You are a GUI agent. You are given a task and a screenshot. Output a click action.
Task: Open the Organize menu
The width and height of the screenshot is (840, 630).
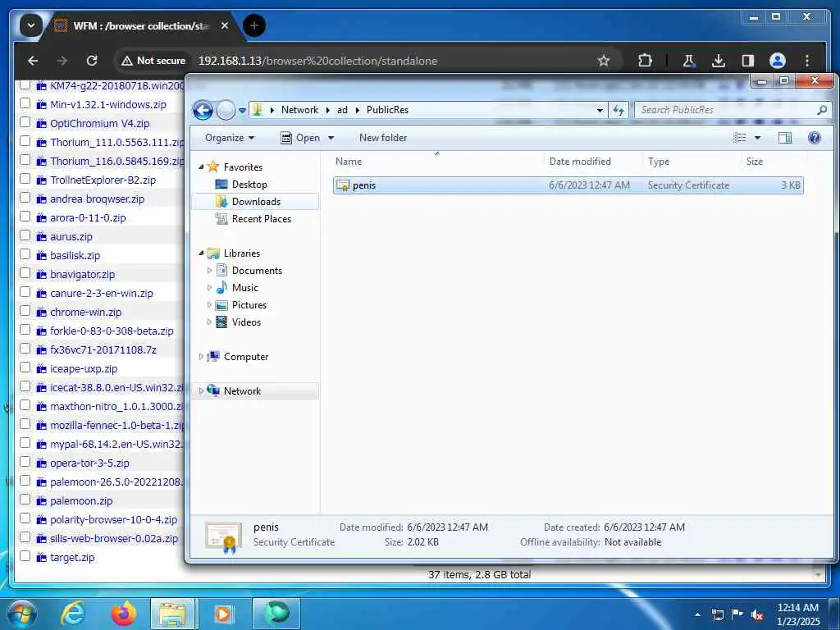(x=230, y=138)
